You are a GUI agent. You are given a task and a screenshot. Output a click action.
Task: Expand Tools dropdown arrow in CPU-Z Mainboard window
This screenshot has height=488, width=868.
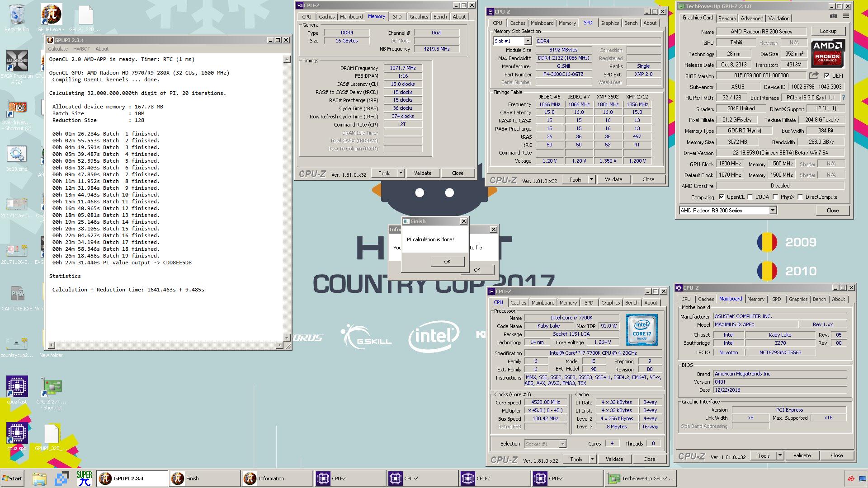tap(779, 455)
